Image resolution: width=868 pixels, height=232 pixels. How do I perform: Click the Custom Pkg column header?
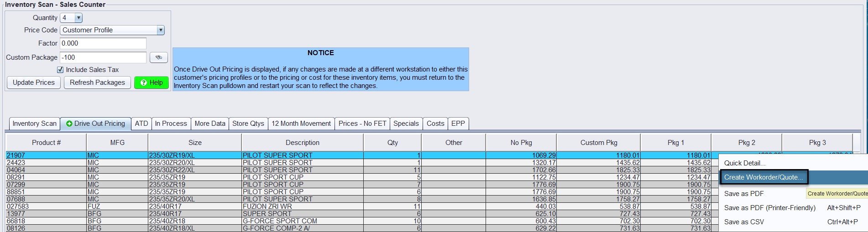(x=598, y=143)
